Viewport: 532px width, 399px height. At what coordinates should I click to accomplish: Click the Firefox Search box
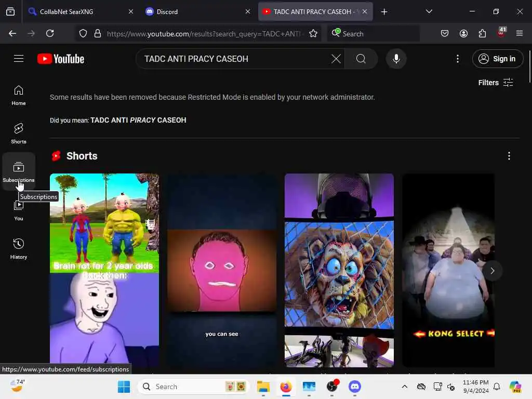coord(373,34)
